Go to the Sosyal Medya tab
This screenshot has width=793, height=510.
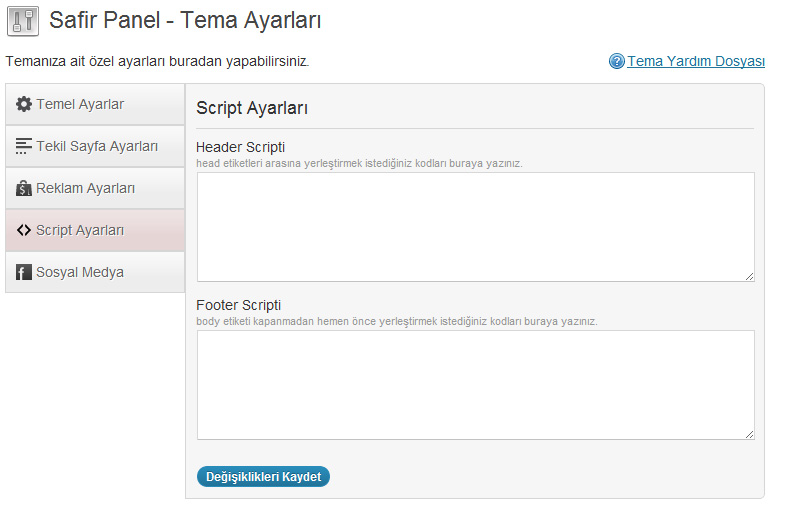pos(95,272)
